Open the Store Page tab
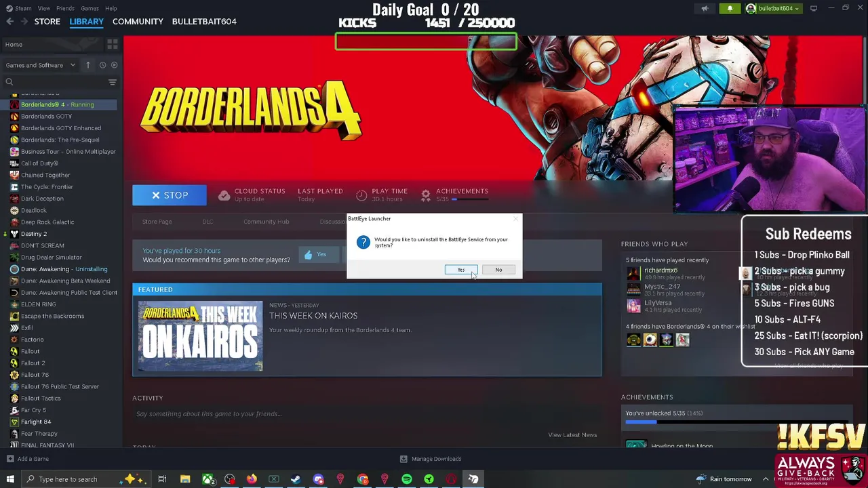868x488 pixels. 157,222
